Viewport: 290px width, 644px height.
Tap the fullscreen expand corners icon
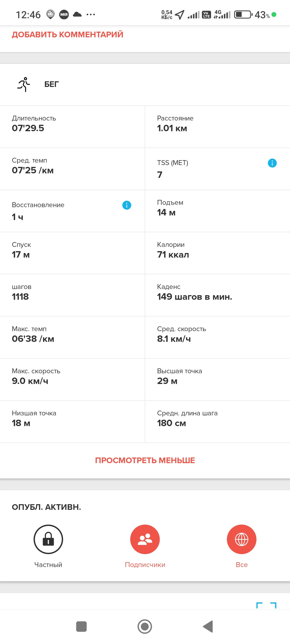point(266,605)
